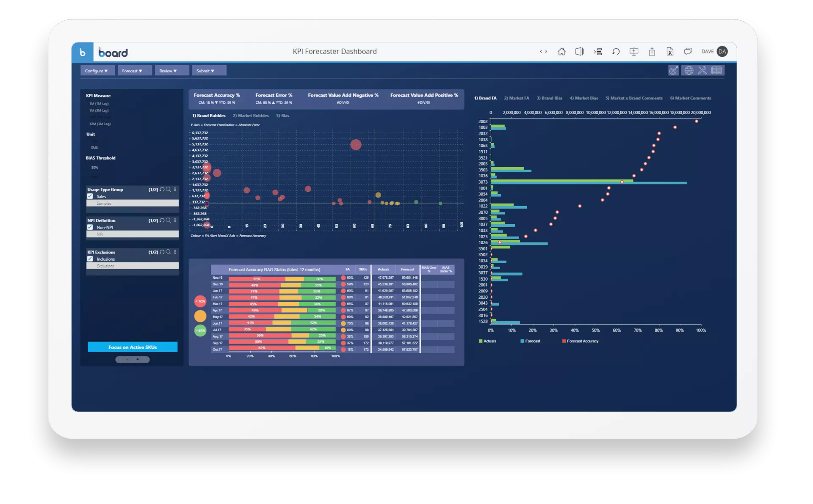Viewport: 813px width, 504px height.
Task: Search within the KPI Exclusions selector
Action: click(169, 252)
